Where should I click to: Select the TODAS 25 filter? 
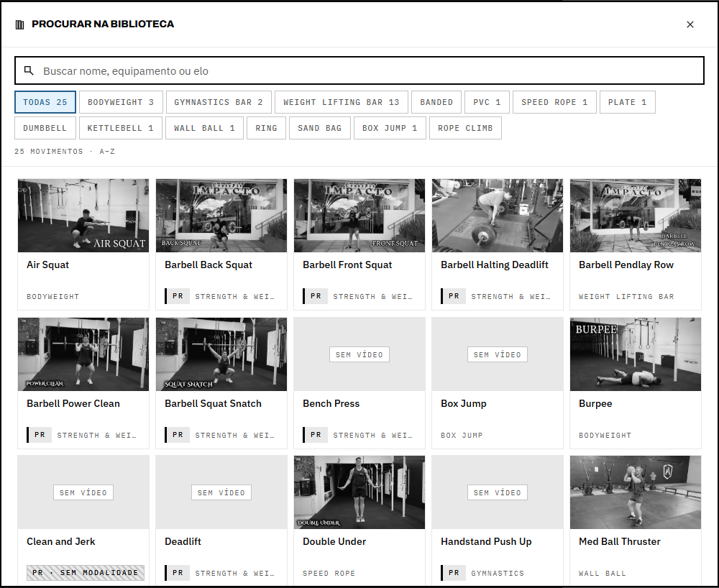pos(45,102)
